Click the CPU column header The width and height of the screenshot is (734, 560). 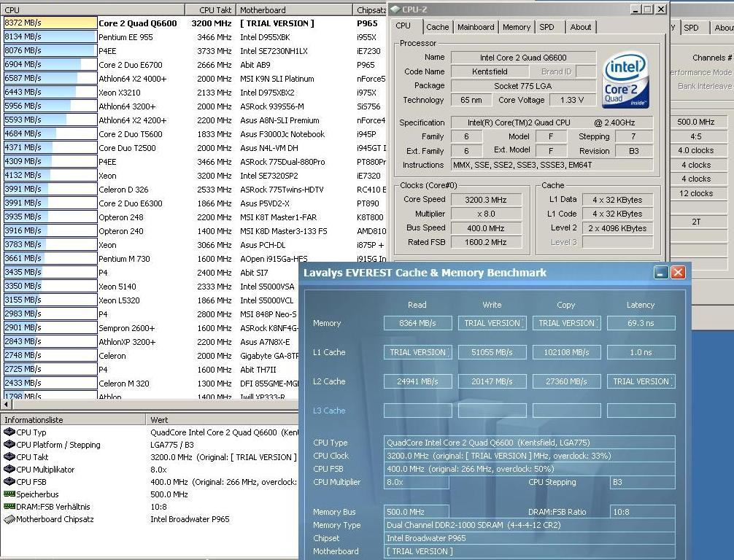click(93, 9)
